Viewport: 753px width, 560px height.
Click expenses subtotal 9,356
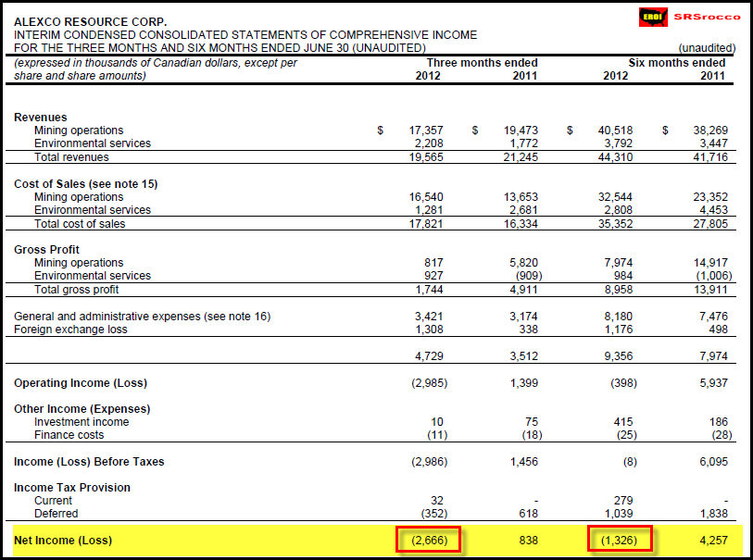click(618, 356)
